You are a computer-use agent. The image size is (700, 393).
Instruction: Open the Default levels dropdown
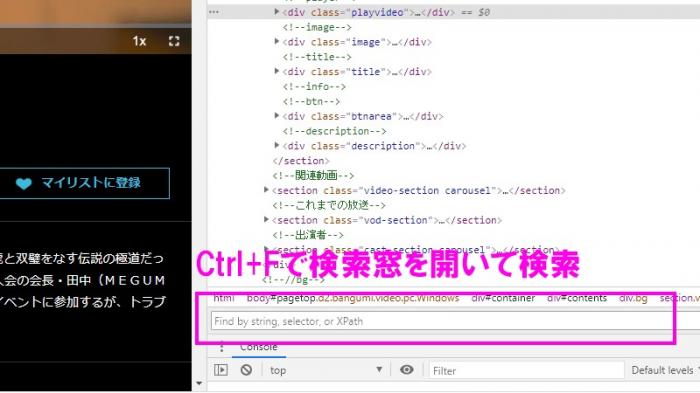coord(665,370)
